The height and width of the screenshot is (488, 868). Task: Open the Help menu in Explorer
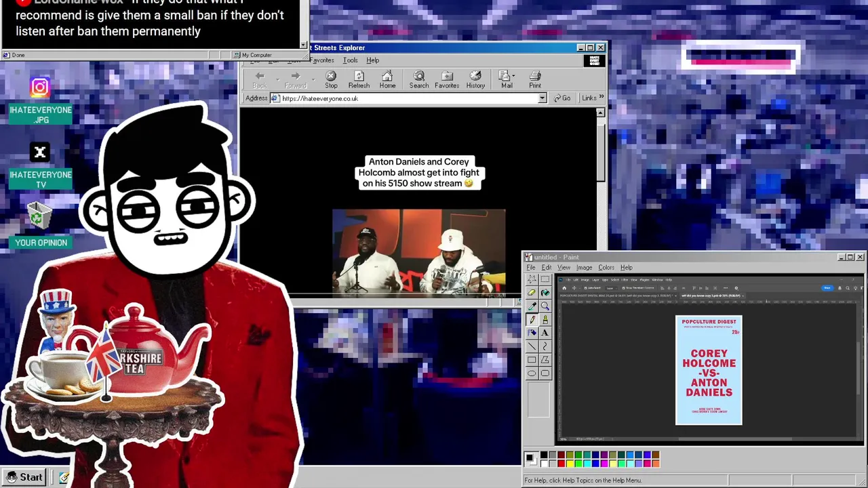point(372,60)
